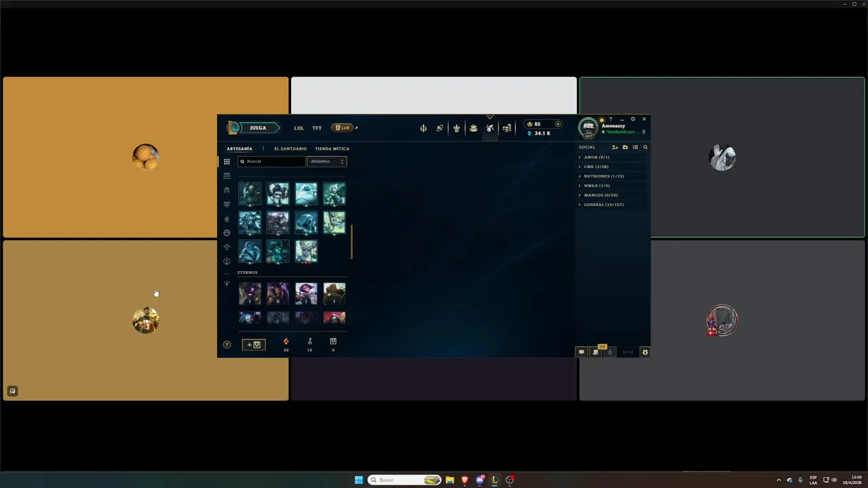This screenshot has height=488, width=868.
Task: Select the emotes smiley filter icon
Action: 226,232
